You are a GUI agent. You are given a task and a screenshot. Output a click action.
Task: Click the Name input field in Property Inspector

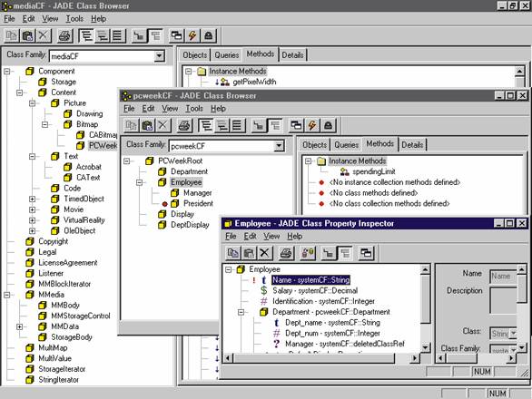(x=503, y=277)
